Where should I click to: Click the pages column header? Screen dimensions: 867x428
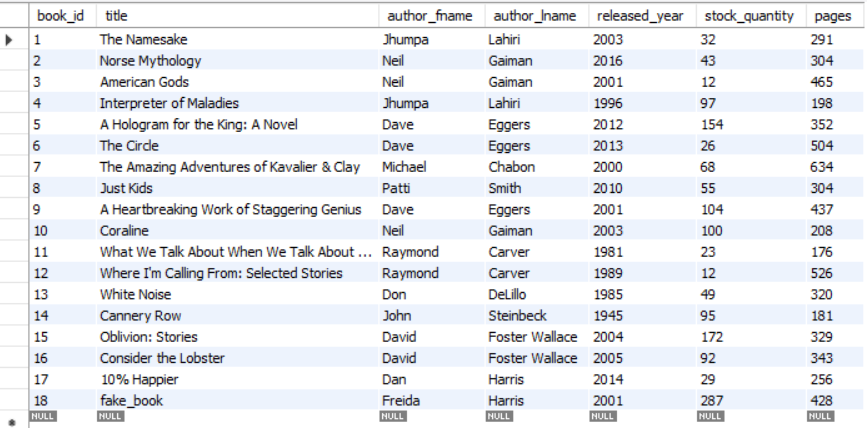click(x=835, y=15)
